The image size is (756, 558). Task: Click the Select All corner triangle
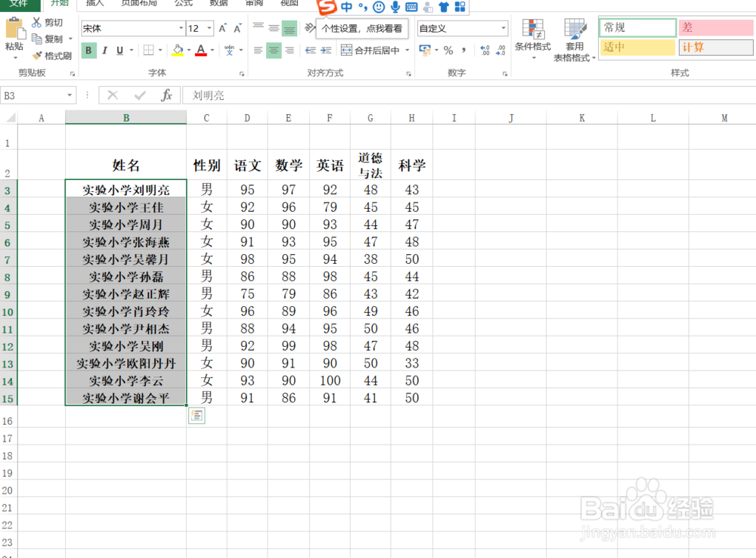coord(10,117)
